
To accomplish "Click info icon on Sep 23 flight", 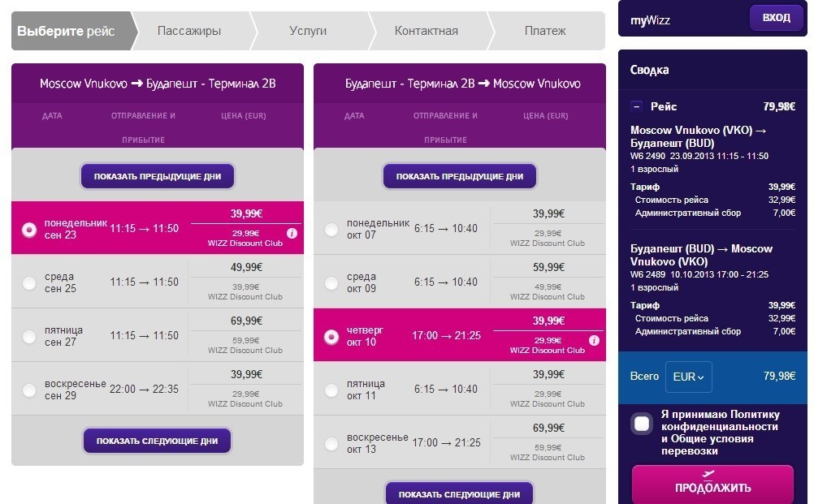I will pyautogui.click(x=292, y=234).
